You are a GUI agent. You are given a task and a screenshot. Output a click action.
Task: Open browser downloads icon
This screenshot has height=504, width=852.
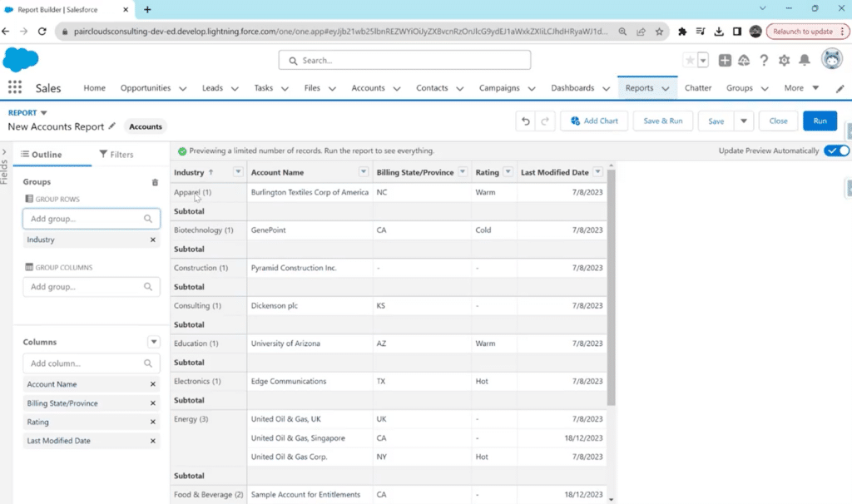[x=718, y=32]
